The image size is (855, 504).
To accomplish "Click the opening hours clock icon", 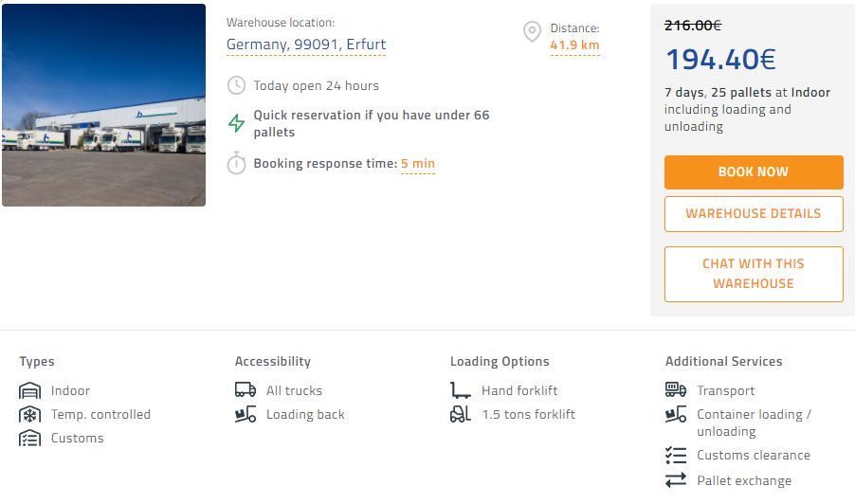I will pyautogui.click(x=237, y=85).
